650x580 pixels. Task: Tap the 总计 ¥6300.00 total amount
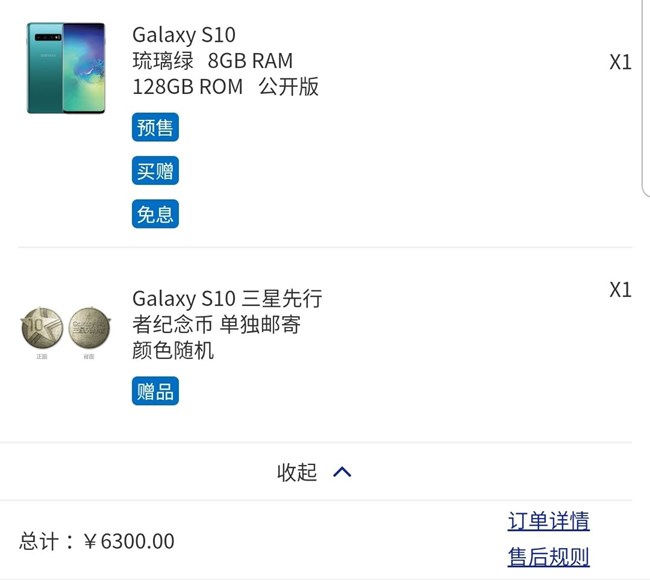click(x=97, y=542)
